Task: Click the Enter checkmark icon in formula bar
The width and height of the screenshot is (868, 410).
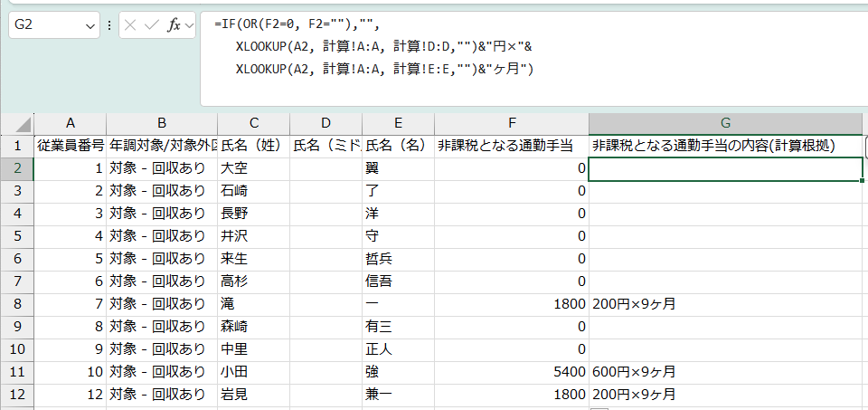Action: pos(151,26)
